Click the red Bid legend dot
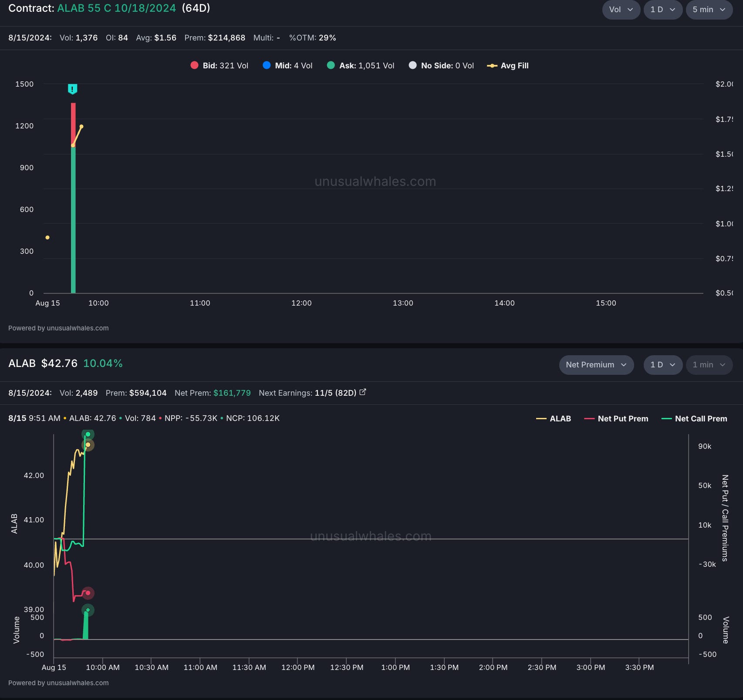This screenshot has height=700, width=743. pyautogui.click(x=194, y=65)
